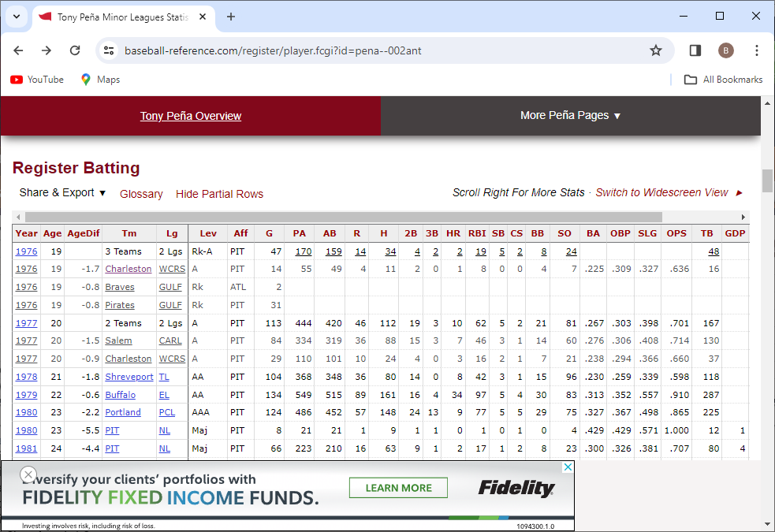The width and height of the screenshot is (775, 532).
Task: Sort by the HR column header
Action: click(x=453, y=233)
